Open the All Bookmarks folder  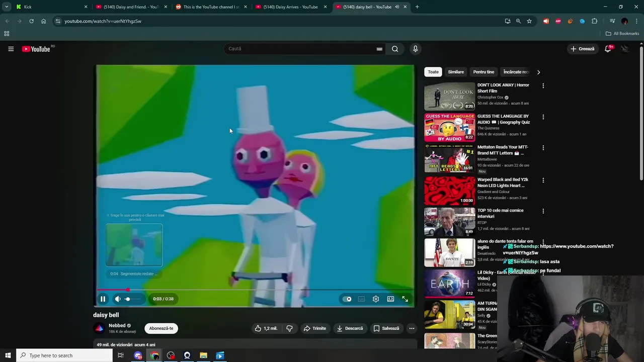(x=622, y=34)
